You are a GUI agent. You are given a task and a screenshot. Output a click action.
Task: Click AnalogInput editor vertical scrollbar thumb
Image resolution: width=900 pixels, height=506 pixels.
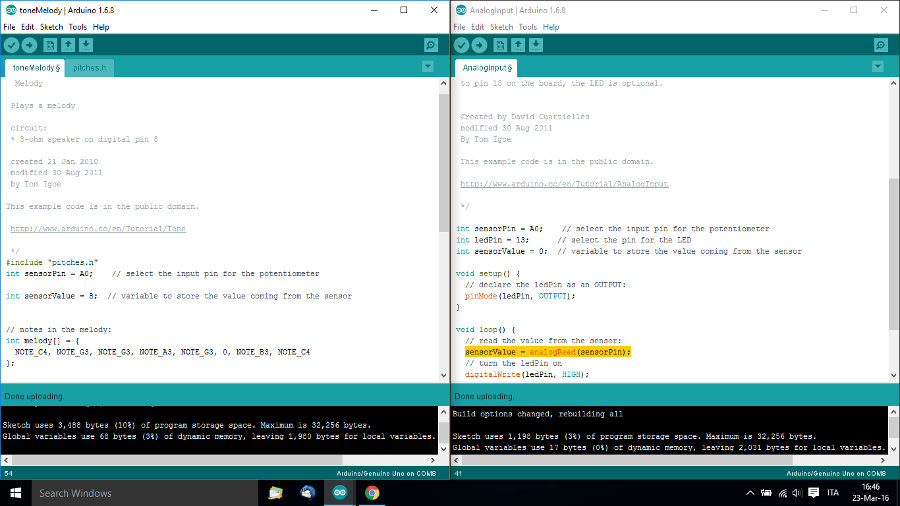(894, 254)
